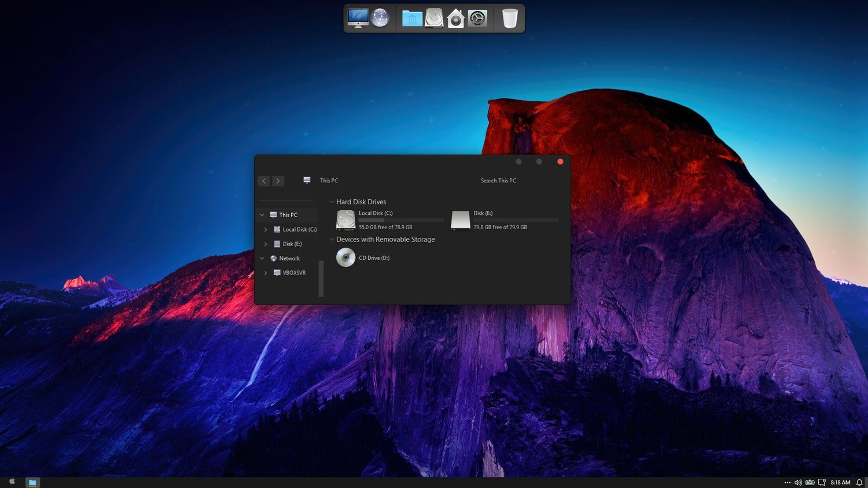Image resolution: width=868 pixels, height=488 pixels.
Task: Collapse the Hard Disk Drives group
Action: (x=332, y=202)
